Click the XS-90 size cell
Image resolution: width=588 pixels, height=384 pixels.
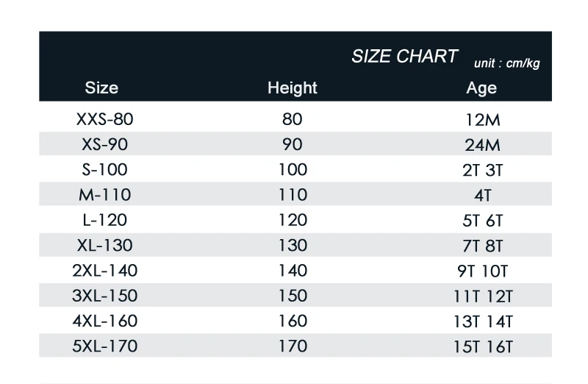[105, 144]
